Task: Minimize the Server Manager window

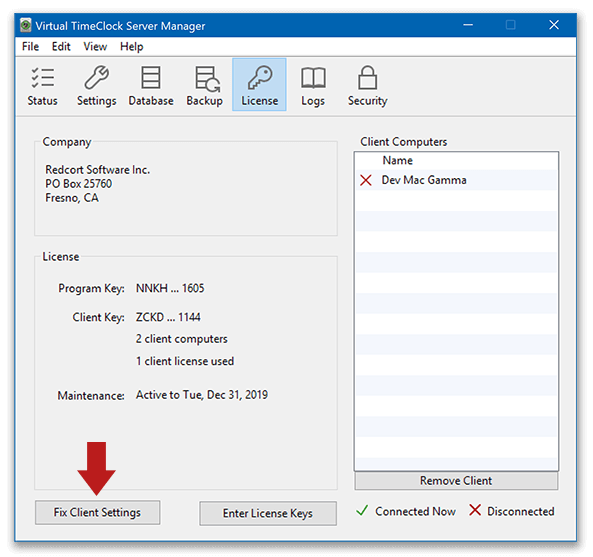Action: point(468,25)
